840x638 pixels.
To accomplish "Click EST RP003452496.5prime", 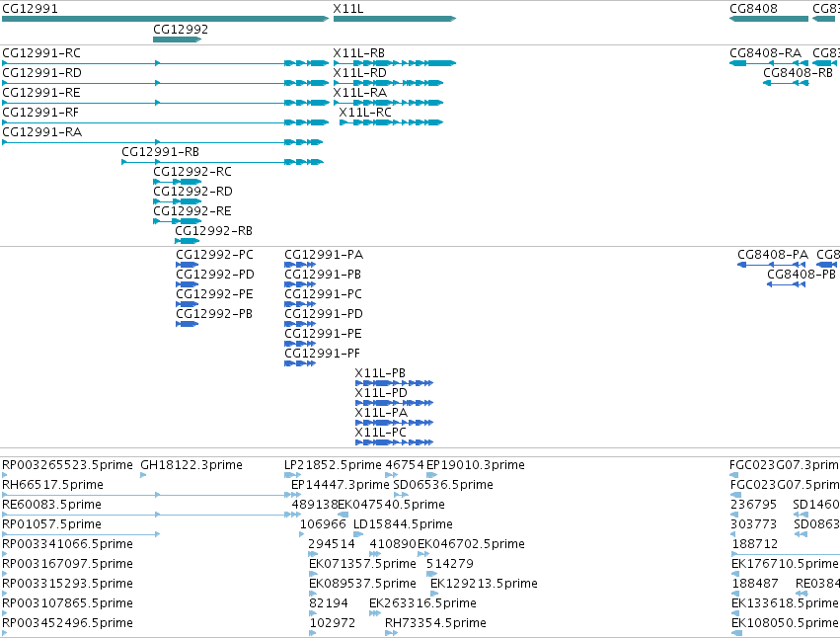I will coord(67,624).
